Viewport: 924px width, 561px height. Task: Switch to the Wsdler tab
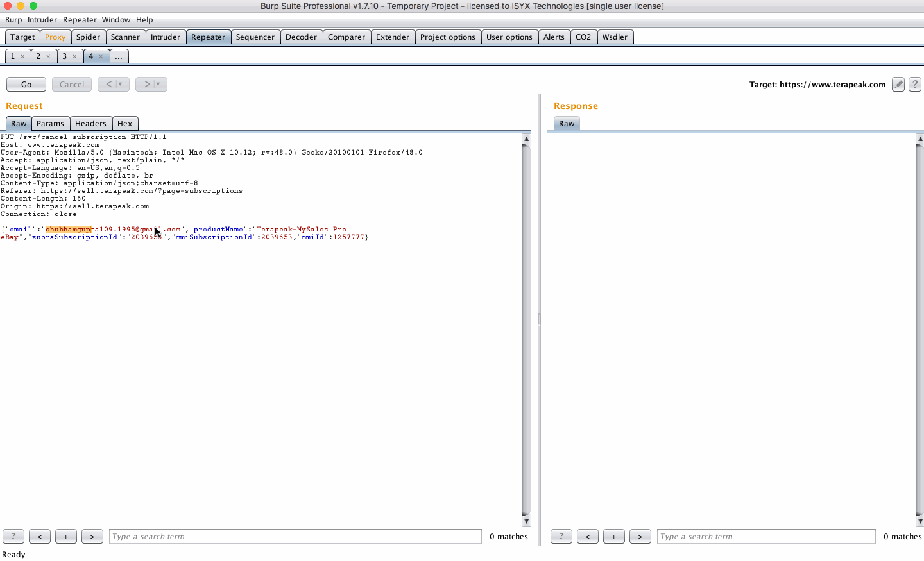tap(615, 37)
